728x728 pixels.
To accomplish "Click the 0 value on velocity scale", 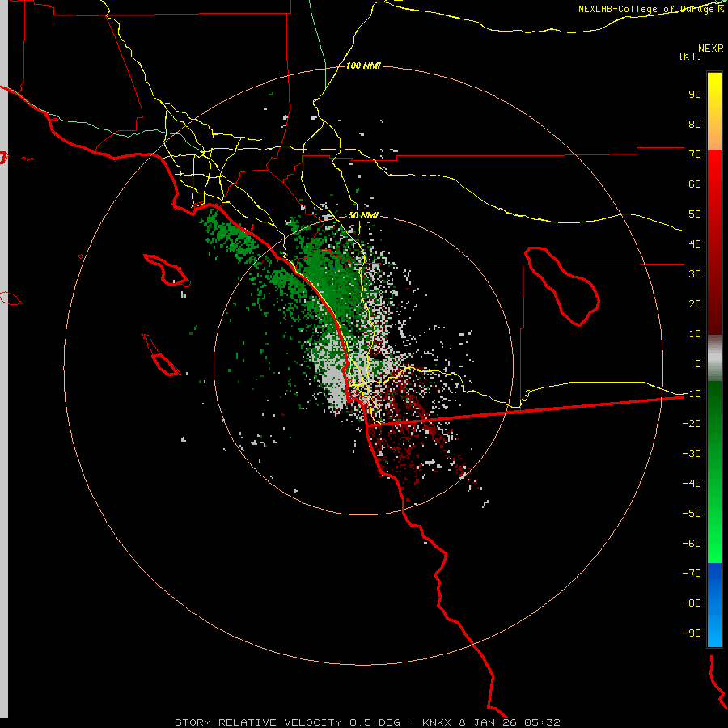I will pos(698,363).
